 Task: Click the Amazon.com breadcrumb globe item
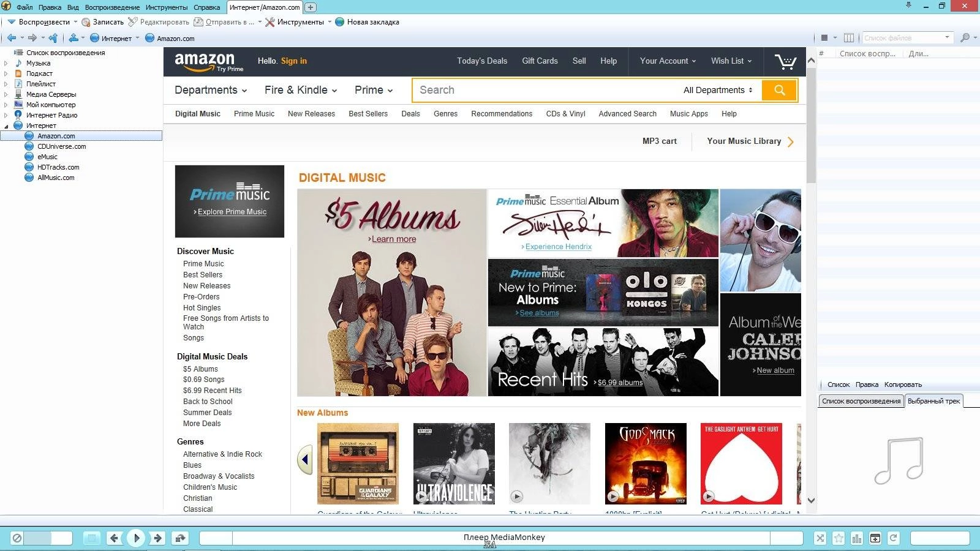pyautogui.click(x=170, y=38)
